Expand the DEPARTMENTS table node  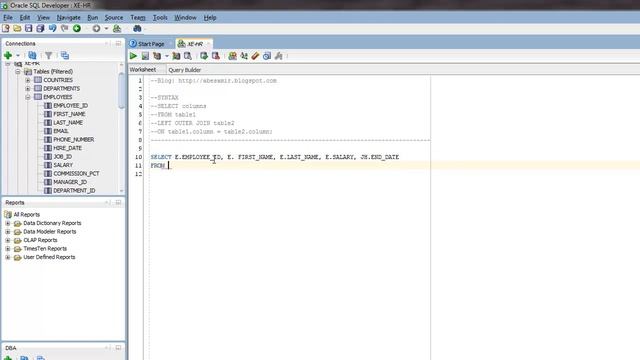pyautogui.click(x=28, y=89)
